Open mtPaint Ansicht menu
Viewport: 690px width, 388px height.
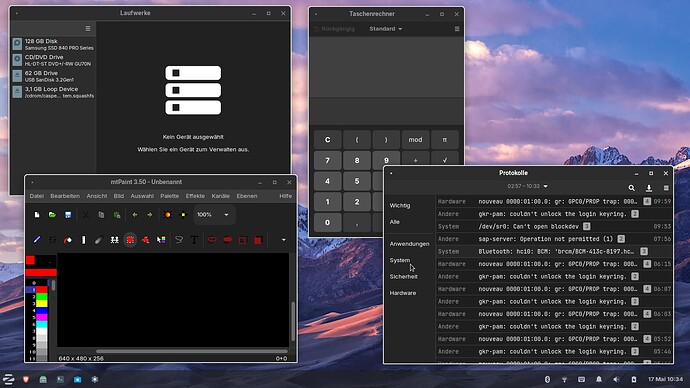(97, 196)
